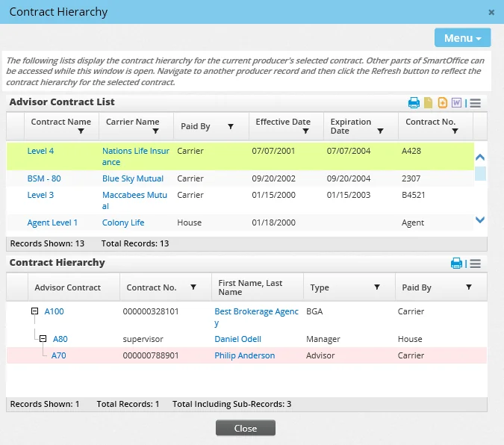Click the orange add-document icon

pyautogui.click(x=443, y=103)
